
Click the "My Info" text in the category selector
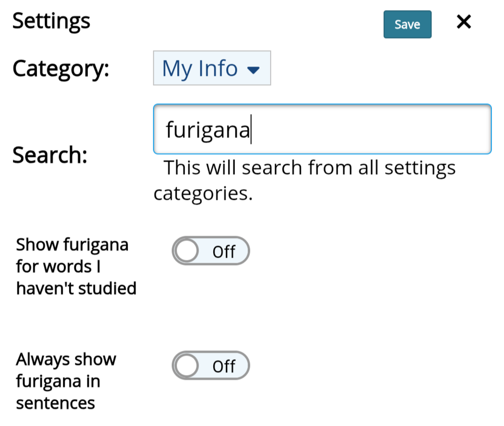pos(200,68)
